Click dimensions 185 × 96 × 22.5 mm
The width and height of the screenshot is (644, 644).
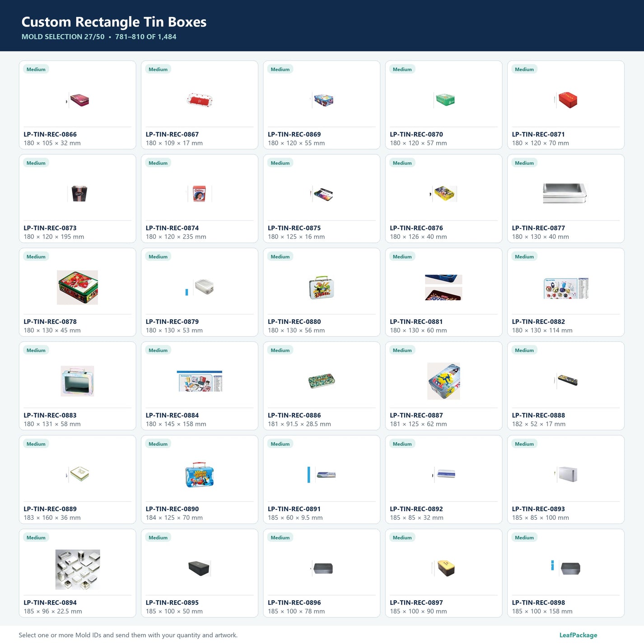point(53,611)
